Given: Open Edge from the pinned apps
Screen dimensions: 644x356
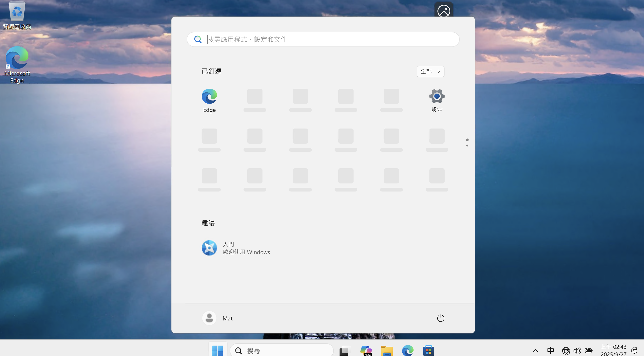Looking at the screenshot, I should (x=209, y=100).
